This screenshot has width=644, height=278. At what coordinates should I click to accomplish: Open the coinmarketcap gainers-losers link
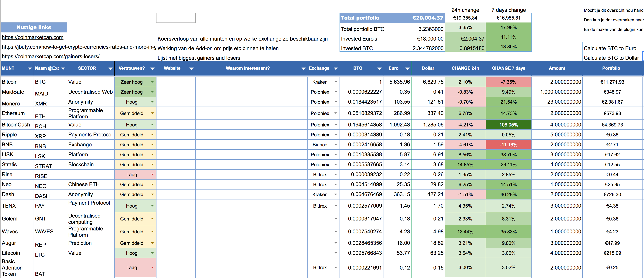point(51,56)
